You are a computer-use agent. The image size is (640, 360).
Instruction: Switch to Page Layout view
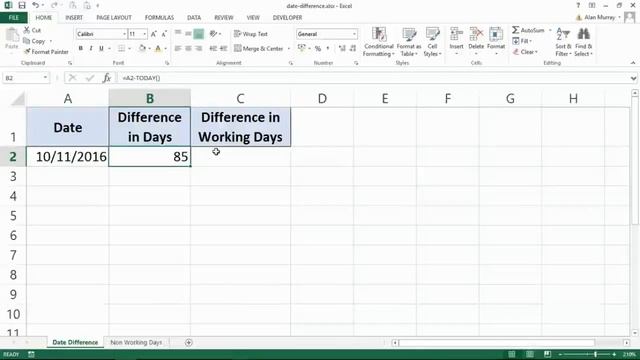click(529, 354)
